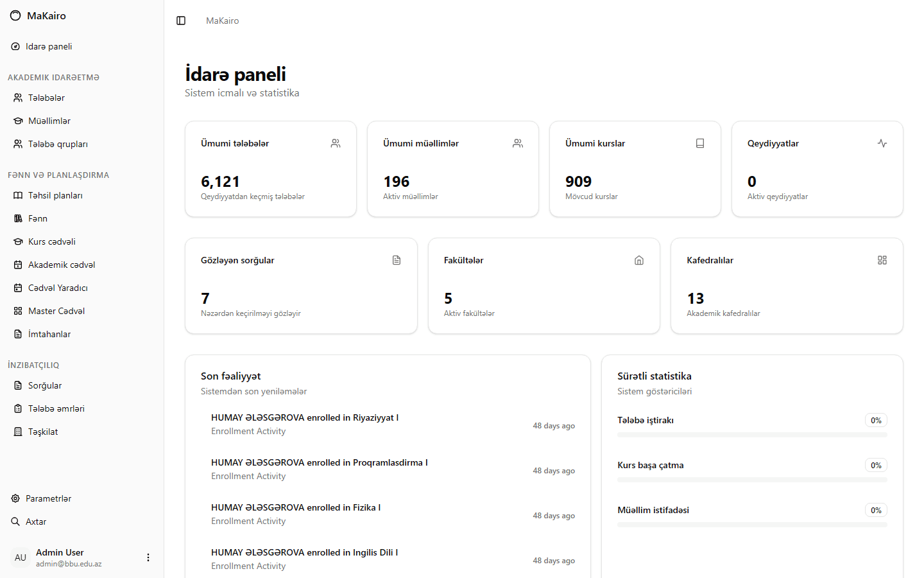Toggle the sidebar collapse button
The height and width of the screenshot is (578, 924).
181,21
